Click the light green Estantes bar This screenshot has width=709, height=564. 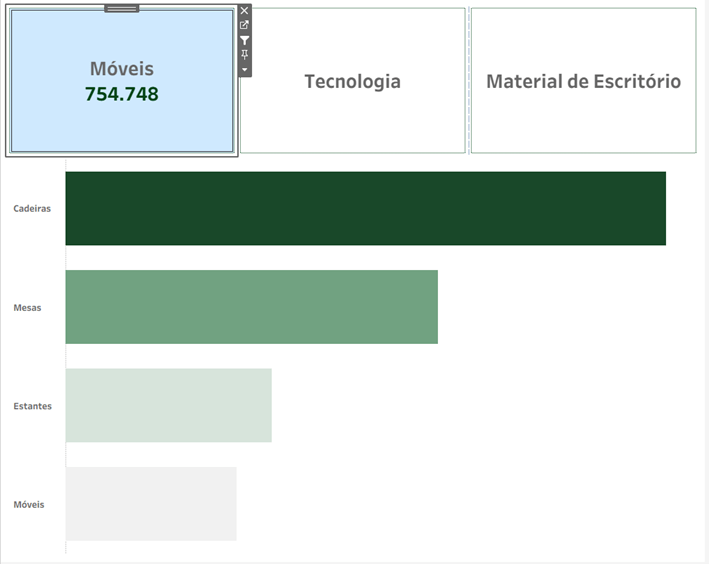(x=168, y=405)
